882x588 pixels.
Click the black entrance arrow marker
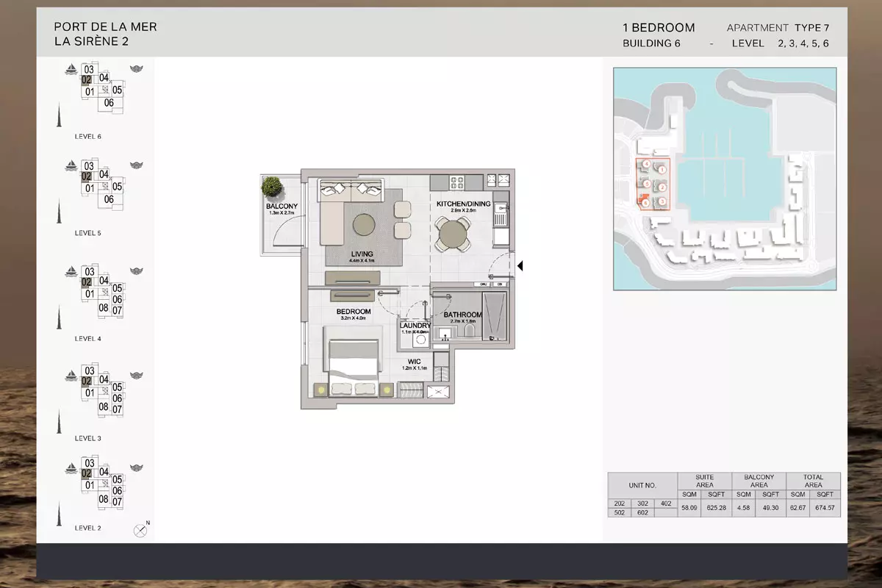point(520,266)
